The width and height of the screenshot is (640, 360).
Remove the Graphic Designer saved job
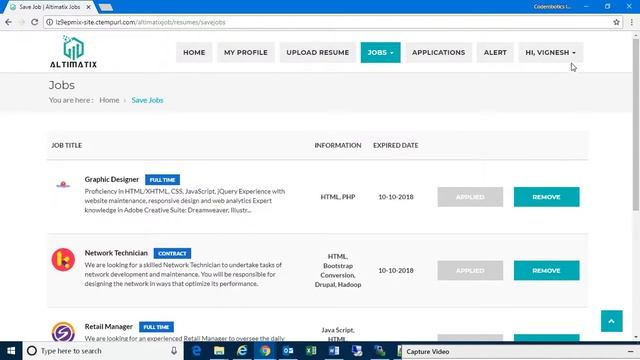(547, 197)
